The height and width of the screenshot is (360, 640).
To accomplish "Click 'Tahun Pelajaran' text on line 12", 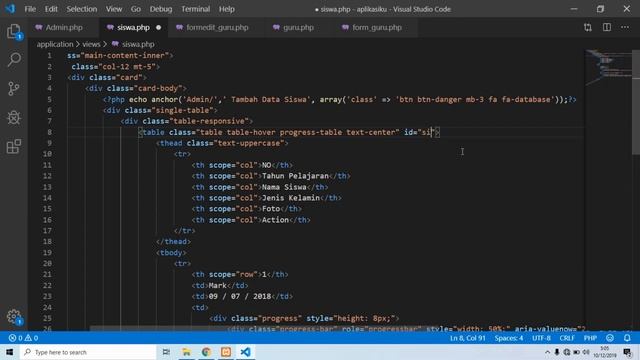I will click(295, 176).
